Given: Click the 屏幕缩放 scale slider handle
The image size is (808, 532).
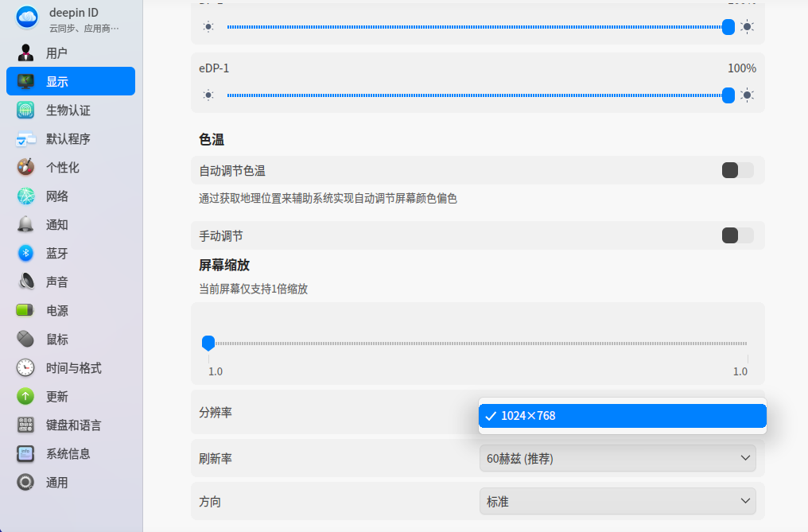Looking at the screenshot, I should (208, 343).
